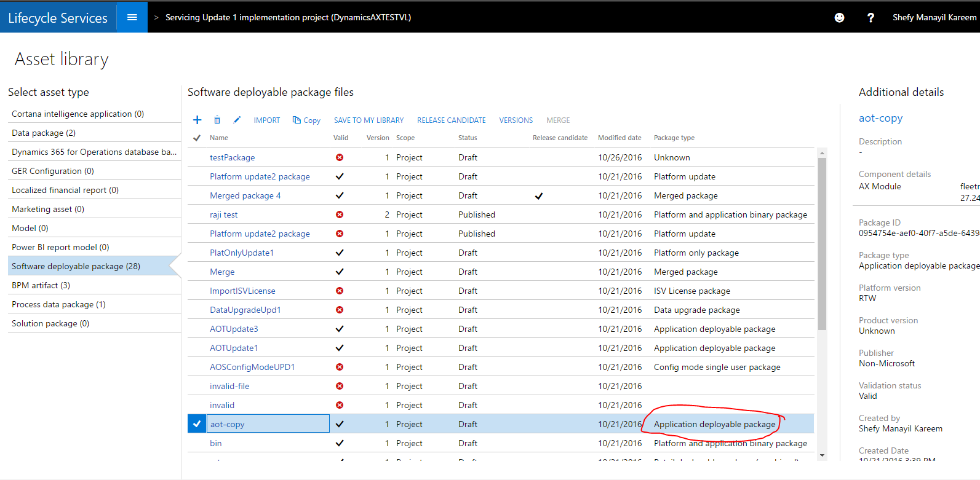
Task: Select Data package asset type
Action: pyautogui.click(x=44, y=133)
